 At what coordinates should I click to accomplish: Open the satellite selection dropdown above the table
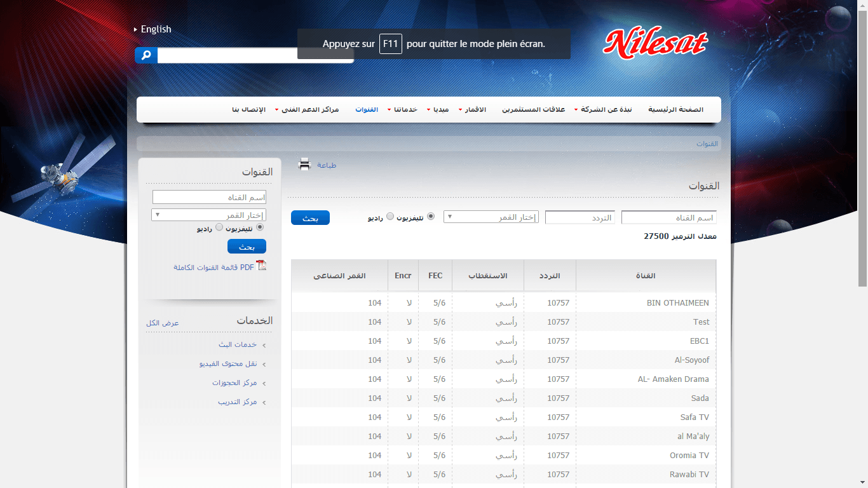(x=491, y=216)
